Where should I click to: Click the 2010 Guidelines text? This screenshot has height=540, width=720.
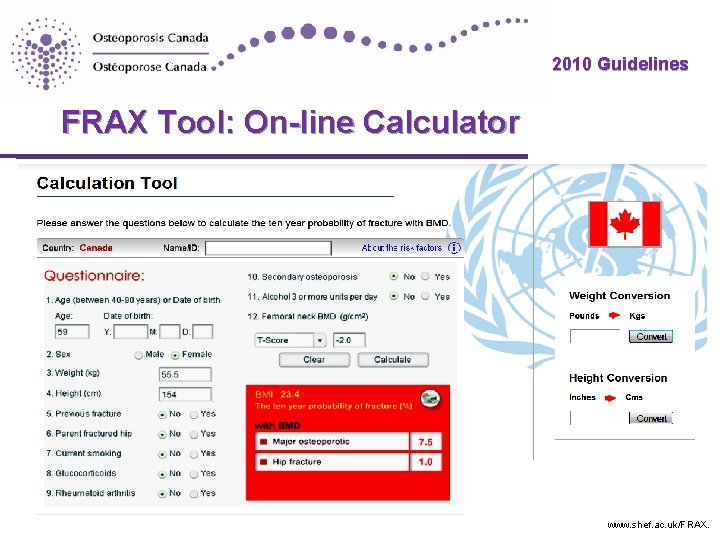point(620,64)
